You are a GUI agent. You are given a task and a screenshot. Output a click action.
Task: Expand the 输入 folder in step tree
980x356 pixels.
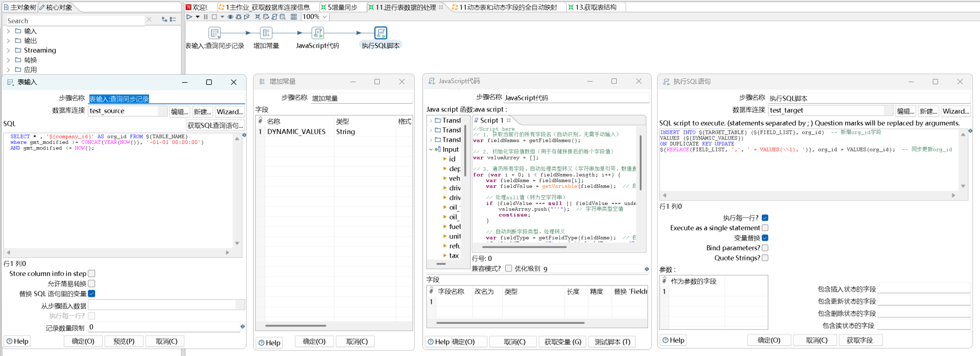[x=8, y=31]
